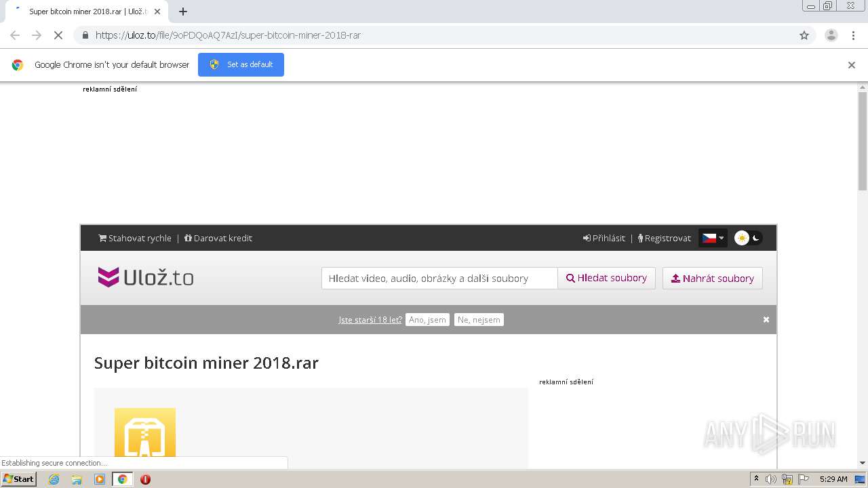Focus the Hledat video search field

(x=439, y=278)
